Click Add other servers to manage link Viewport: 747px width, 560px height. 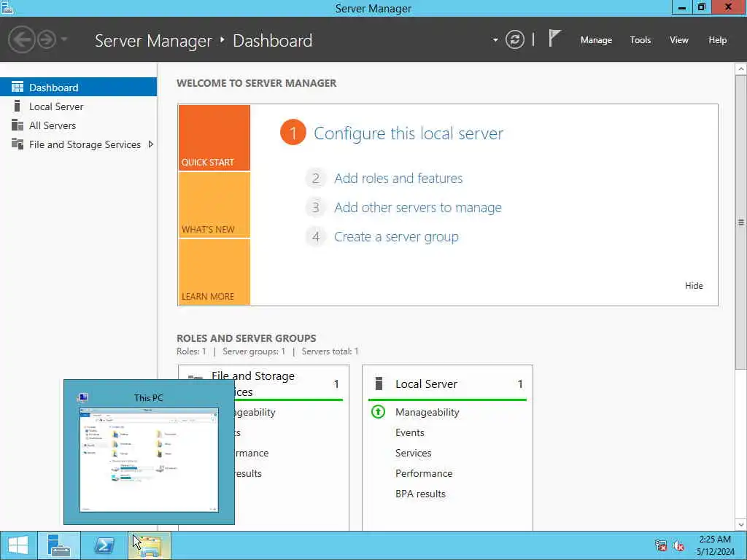click(x=418, y=208)
